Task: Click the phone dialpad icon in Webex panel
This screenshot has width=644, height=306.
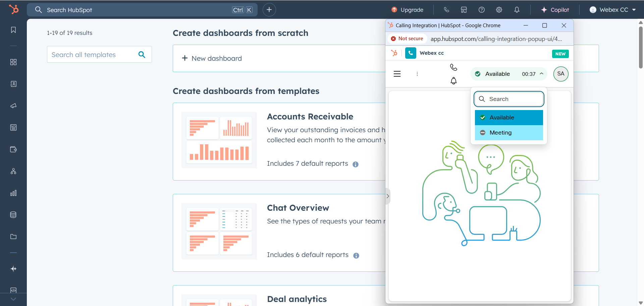Action: pyautogui.click(x=453, y=67)
